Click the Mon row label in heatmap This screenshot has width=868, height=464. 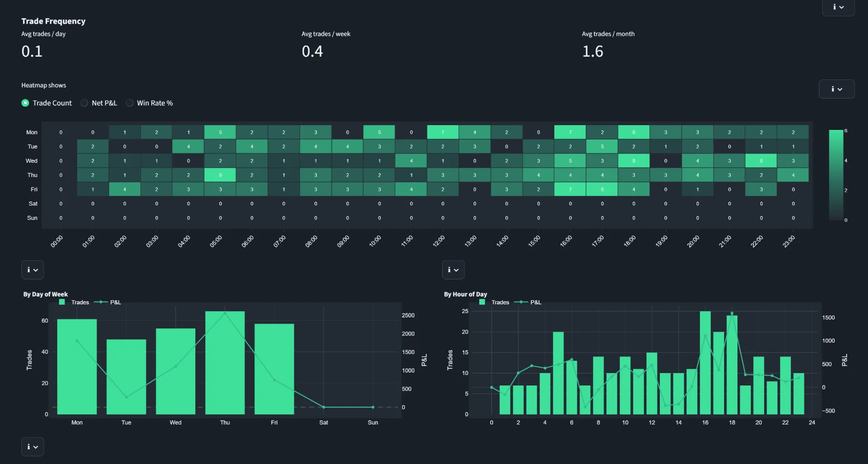click(x=32, y=132)
